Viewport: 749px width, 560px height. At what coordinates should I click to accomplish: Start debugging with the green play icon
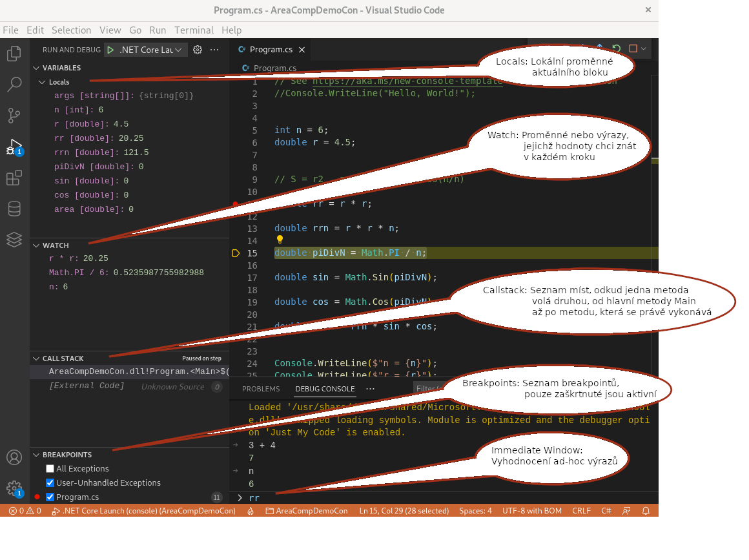tap(111, 50)
